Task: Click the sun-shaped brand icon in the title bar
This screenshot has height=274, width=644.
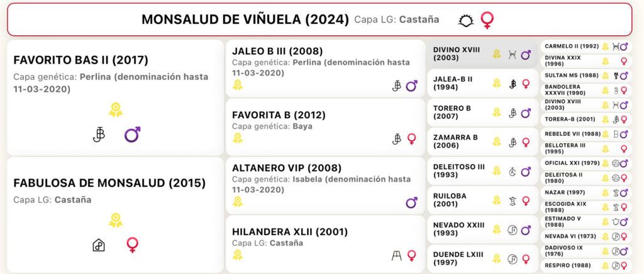Action: [x=466, y=20]
